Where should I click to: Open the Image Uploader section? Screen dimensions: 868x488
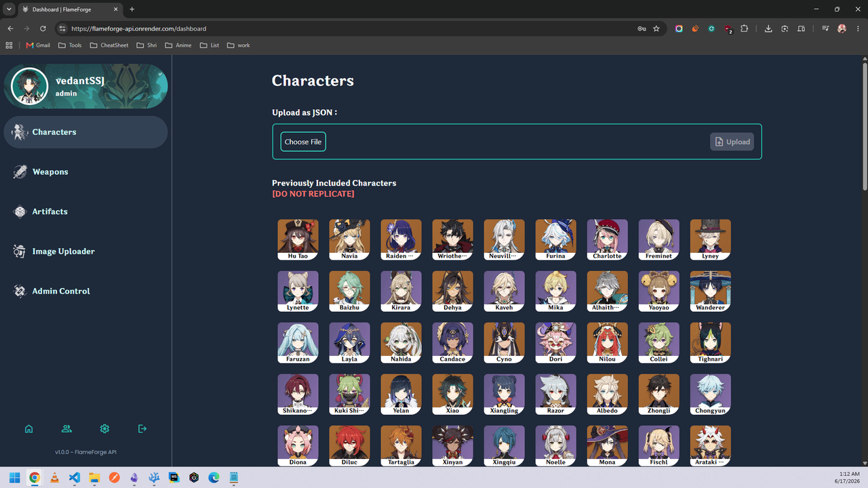point(85,251)
